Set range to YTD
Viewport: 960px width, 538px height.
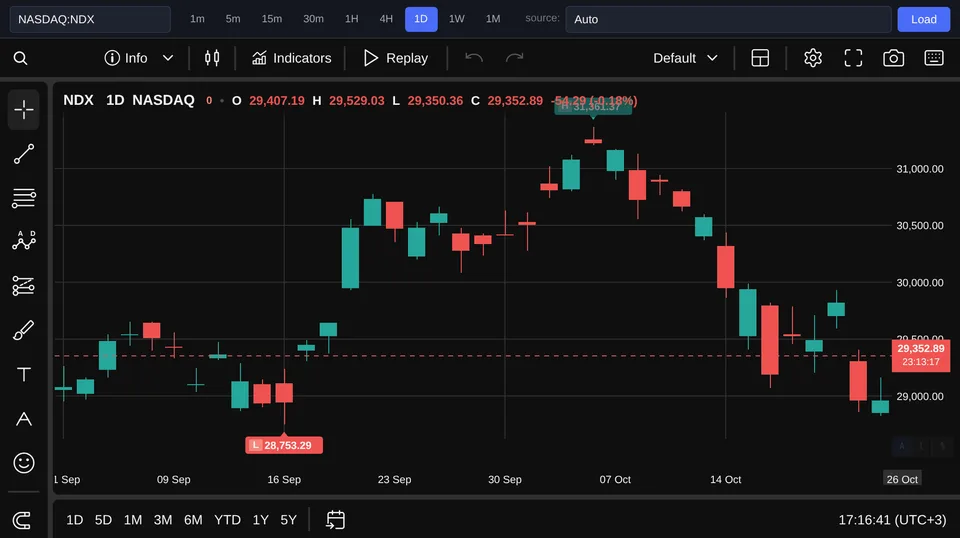click(227, 520)
